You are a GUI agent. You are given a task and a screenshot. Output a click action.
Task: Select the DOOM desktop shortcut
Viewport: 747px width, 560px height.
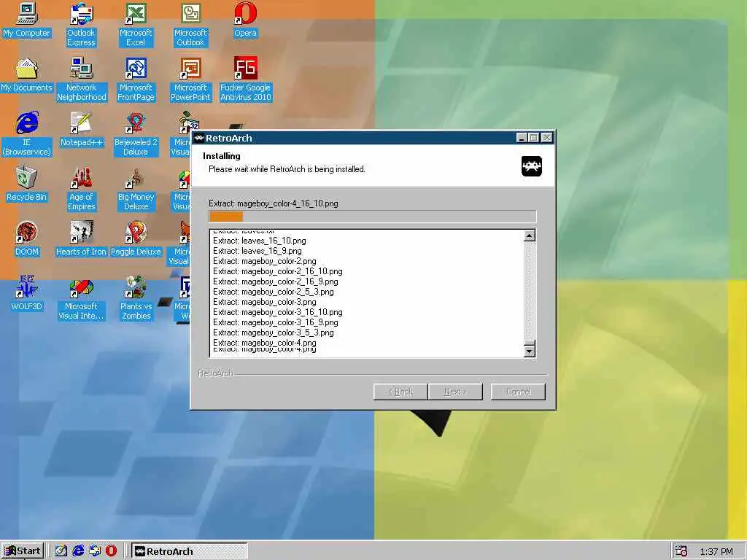pyautogui.click(x=27, y=239)
